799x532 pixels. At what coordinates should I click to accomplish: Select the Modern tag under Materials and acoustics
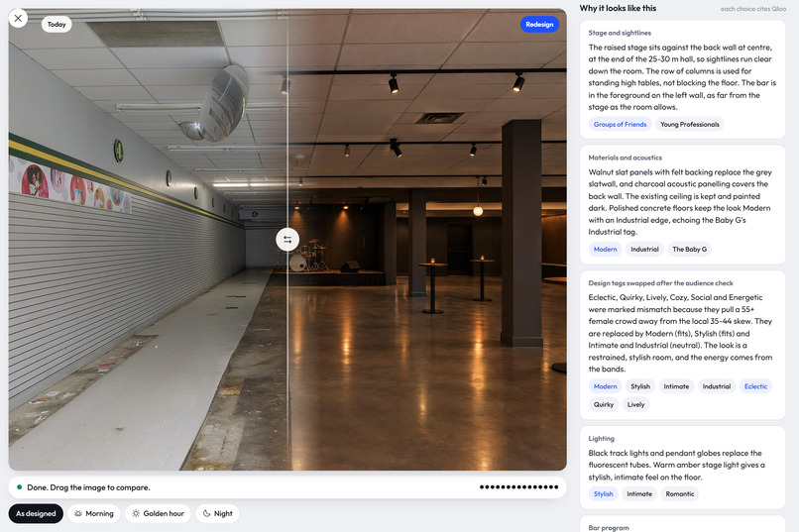(605, 249)
